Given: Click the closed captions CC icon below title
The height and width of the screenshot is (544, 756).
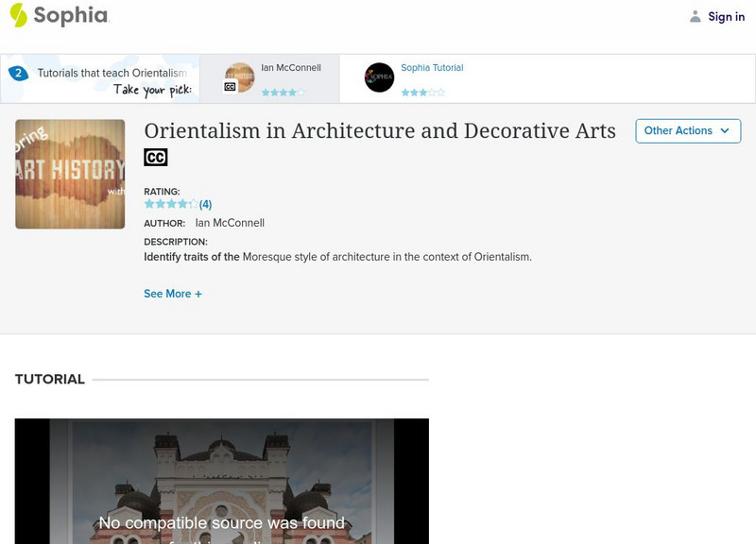Looking at the screenshot, I should click(x=156, y=157).
